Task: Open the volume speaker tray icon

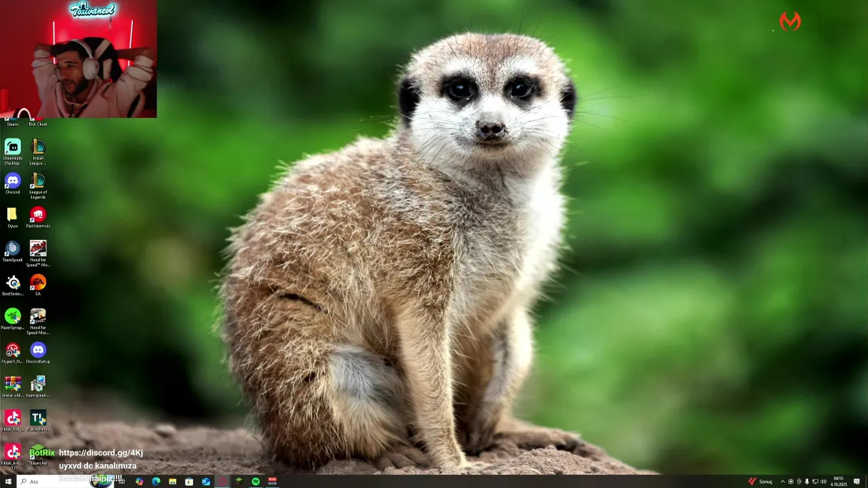Action: [823, 482]
